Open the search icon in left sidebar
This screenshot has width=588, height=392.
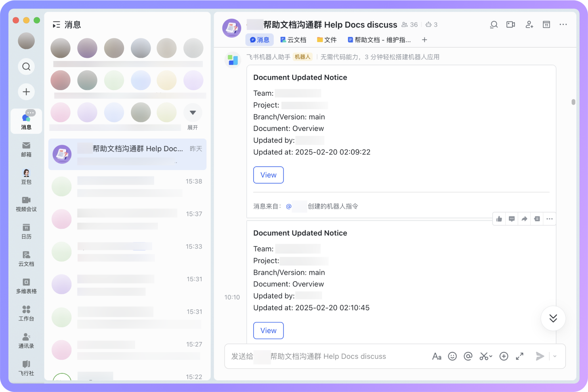26,67
